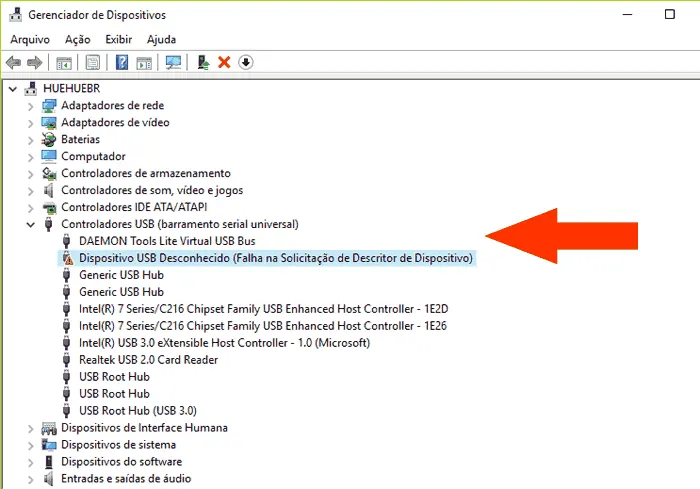
Task: Select Entradas e saídas de áudio label
Action: coord(126,479)
